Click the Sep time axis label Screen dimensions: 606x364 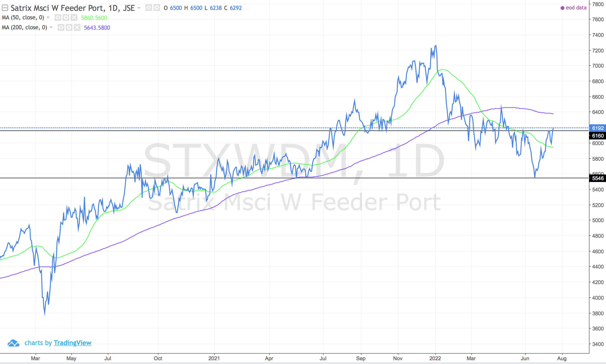pos(360,358)
